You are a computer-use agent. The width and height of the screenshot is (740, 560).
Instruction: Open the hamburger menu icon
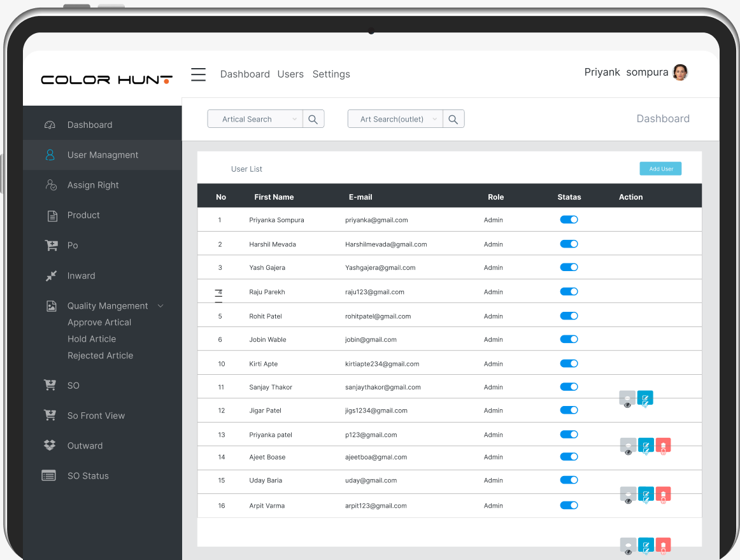pyautogui.click(x=198, y=74)
